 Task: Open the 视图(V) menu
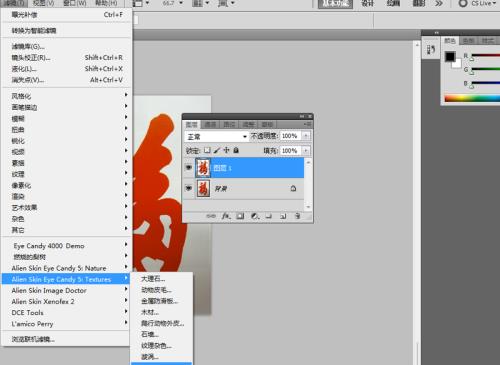44,3
